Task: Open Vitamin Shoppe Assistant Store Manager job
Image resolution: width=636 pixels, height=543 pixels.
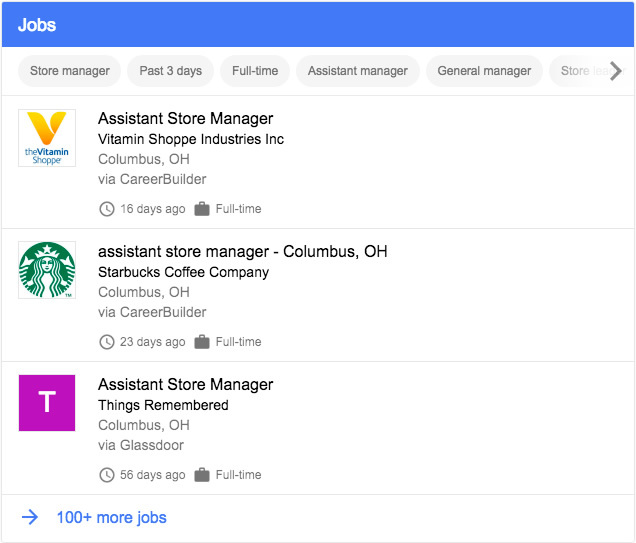Action: pos(185,119)
